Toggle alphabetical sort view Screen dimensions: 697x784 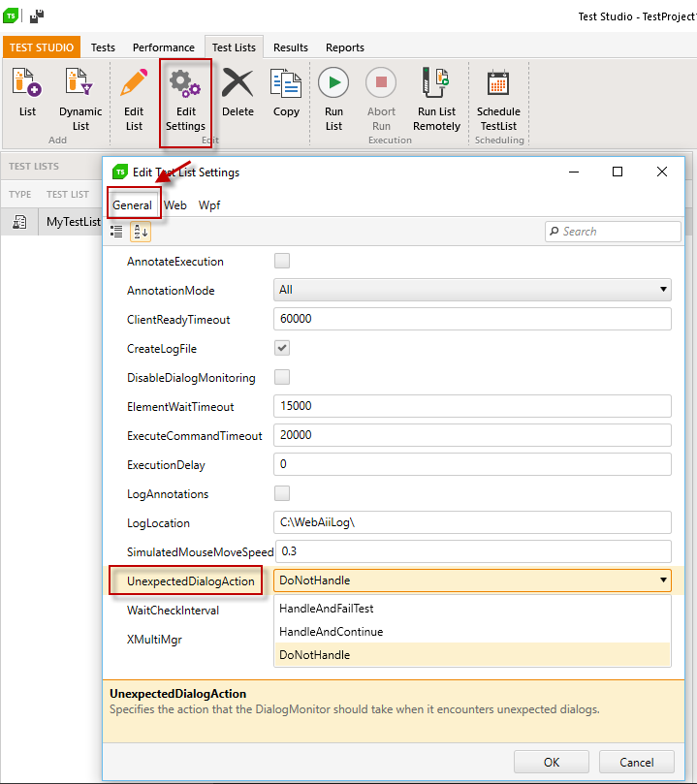coord(141,232)
